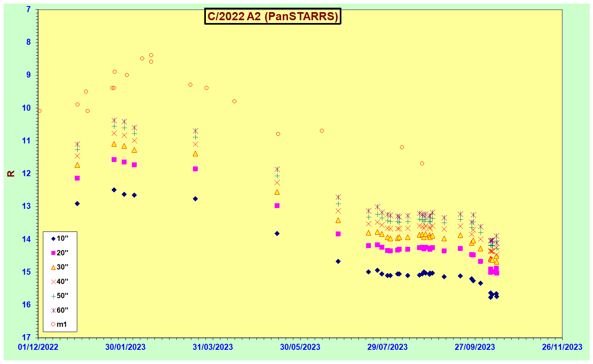
Task: Select the m1 legend entry
Action: (59, 324)
